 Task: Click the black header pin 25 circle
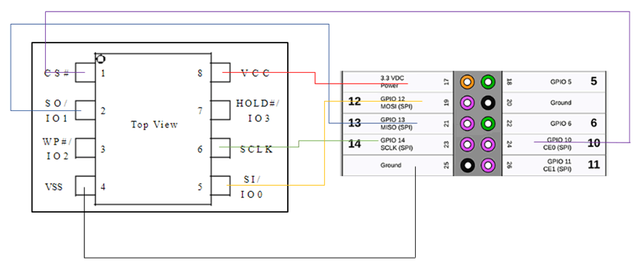click(x=467, y=165)
